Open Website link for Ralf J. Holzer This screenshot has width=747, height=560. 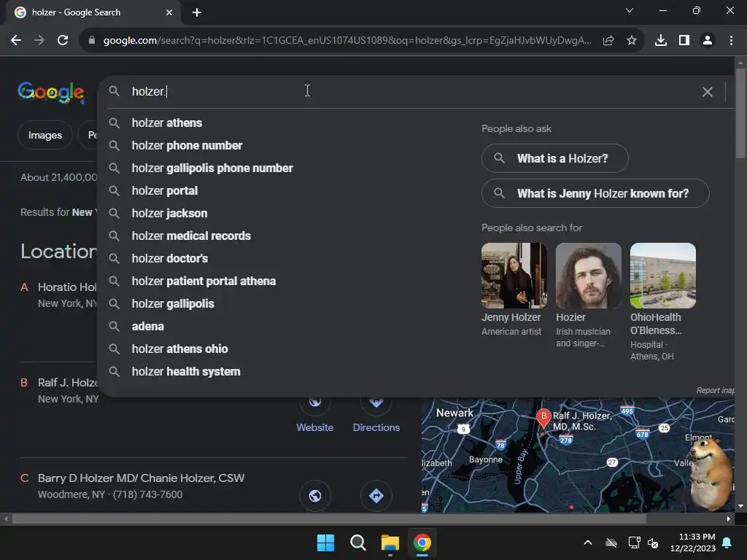[315, 427]
